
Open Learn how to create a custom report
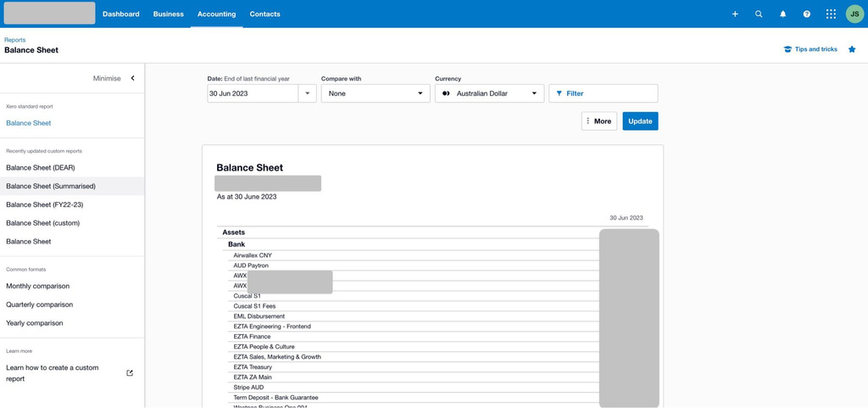53,373
